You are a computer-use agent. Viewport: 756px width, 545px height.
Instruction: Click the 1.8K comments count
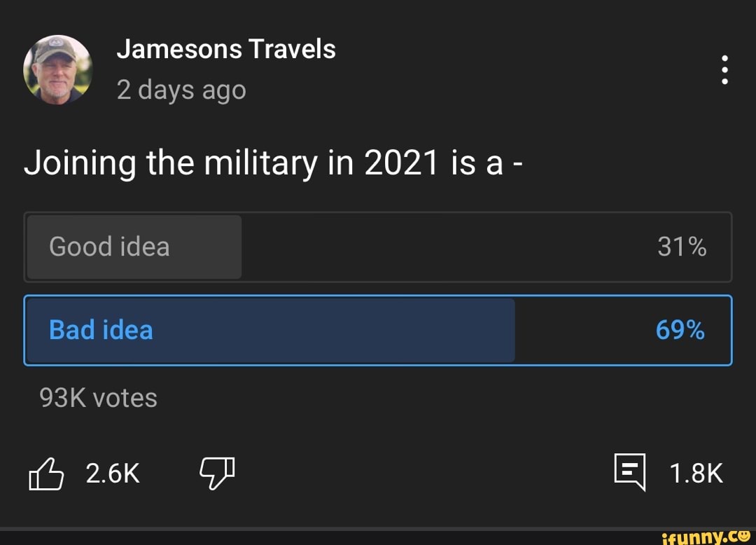696,474
